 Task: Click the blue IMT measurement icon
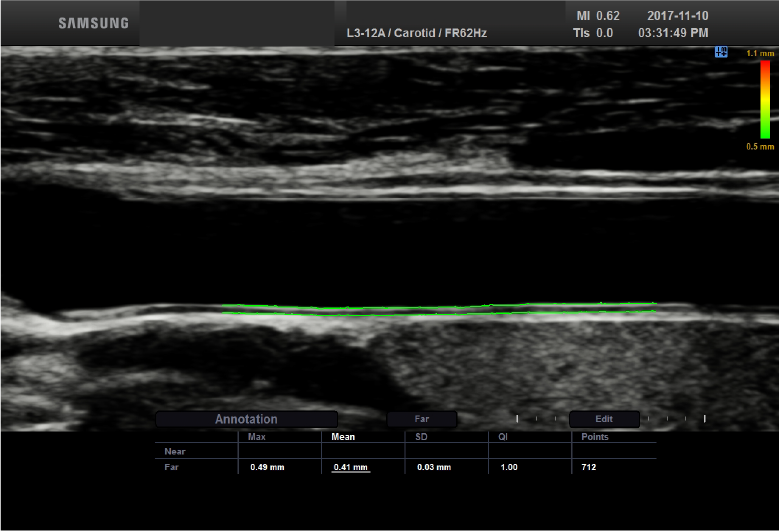coord(721,52)
